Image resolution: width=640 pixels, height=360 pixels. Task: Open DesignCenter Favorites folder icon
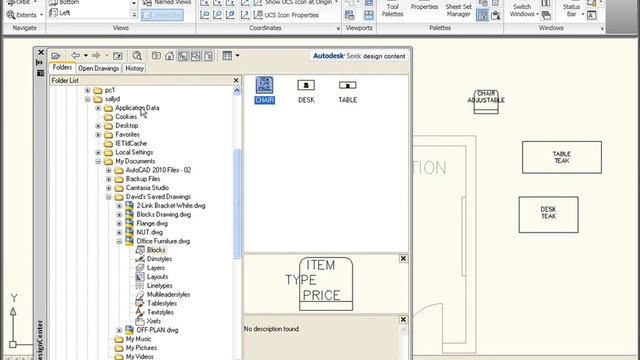(x=156, y=56)
